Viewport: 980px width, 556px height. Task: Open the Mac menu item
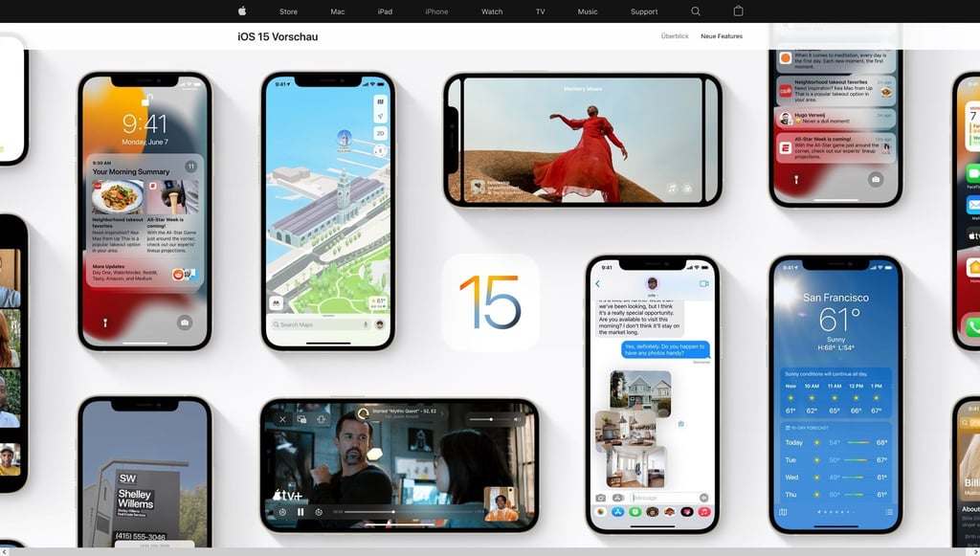[338, 11]
